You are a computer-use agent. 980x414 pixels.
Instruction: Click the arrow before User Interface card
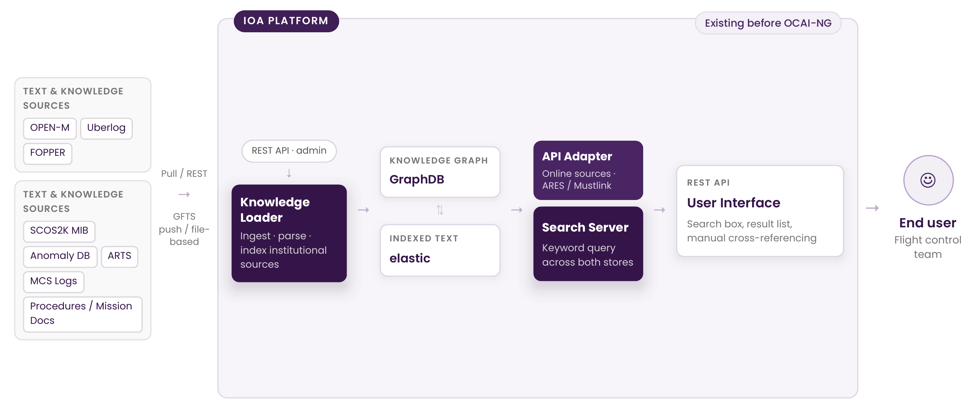click(659, 210)
